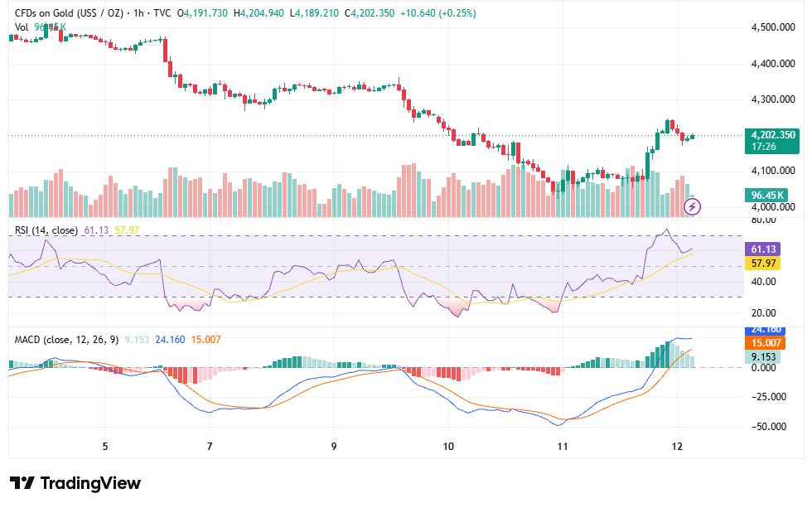The width and height of the screenshot is (812, 508).
Task: Click date label 5 on time axis
Action: point(105,447)
